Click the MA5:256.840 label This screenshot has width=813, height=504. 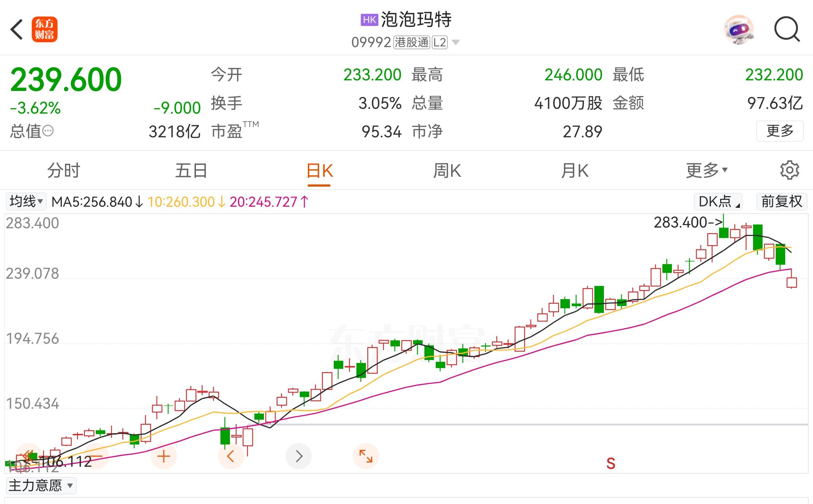[97, 202]
